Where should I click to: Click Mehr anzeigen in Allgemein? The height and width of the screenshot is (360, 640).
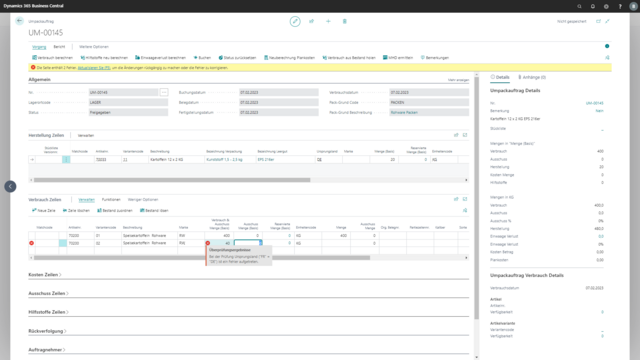click(x=458, y=80)
